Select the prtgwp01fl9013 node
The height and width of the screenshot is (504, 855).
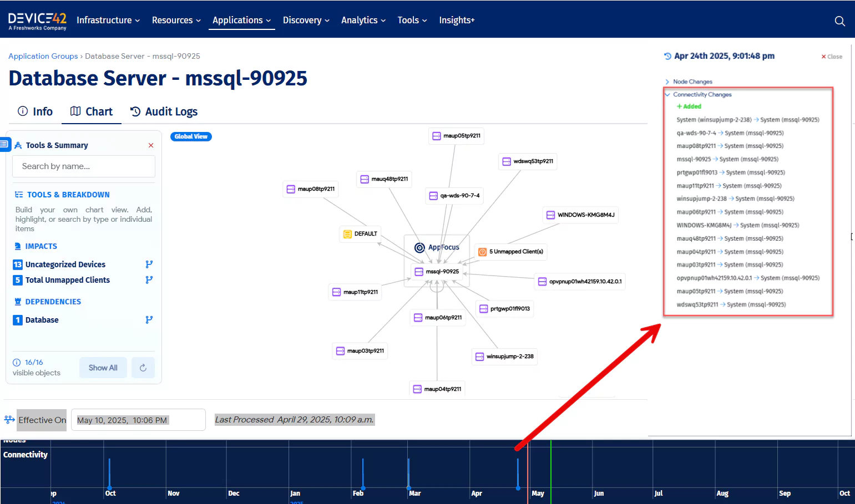(505, 309)
